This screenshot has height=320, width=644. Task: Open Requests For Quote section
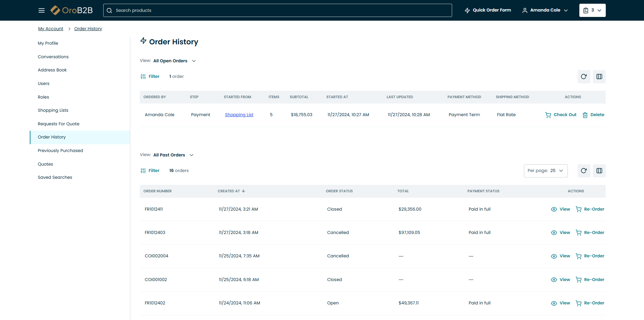[59, 124]
